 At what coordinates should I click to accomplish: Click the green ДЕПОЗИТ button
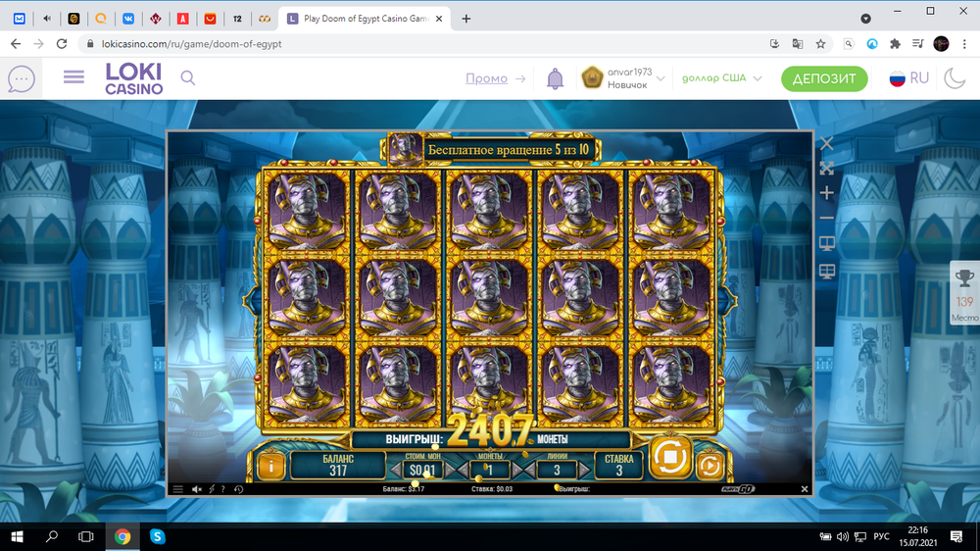(824, 78)
